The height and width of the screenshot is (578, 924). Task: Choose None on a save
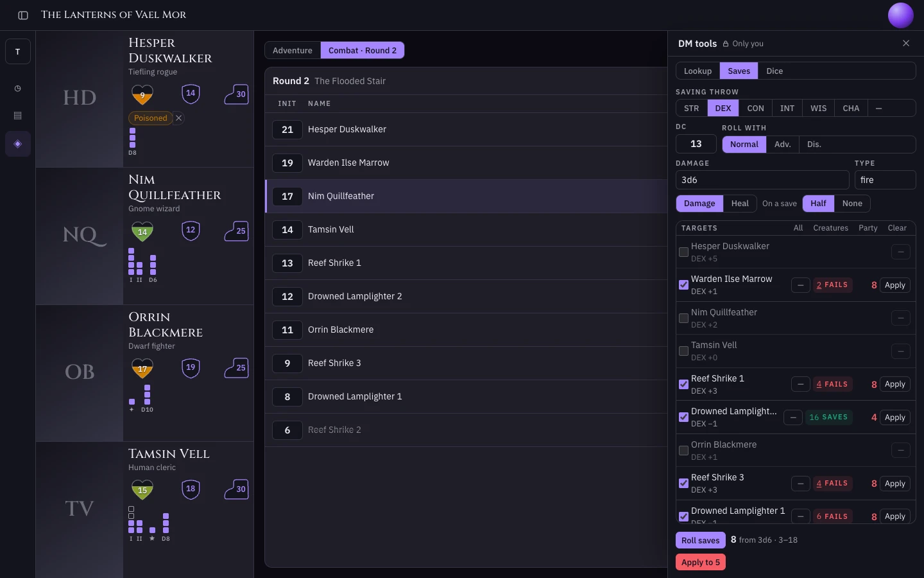(x=852, y=204)
